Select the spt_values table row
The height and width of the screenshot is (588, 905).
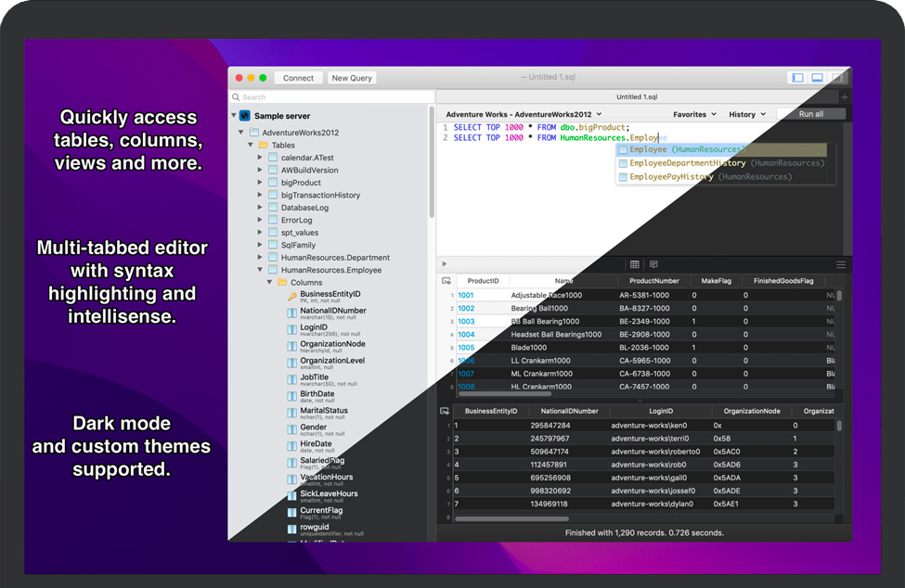300,233
